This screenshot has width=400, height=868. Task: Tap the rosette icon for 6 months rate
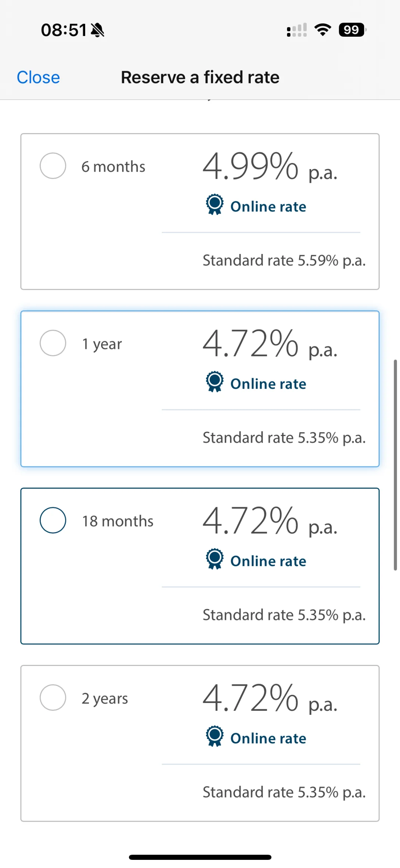pos(215,204)
